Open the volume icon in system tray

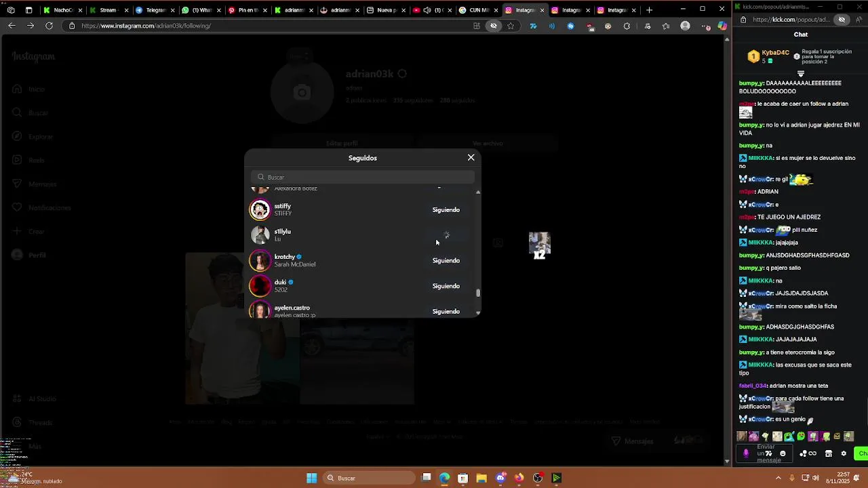(x=816, y=478)
